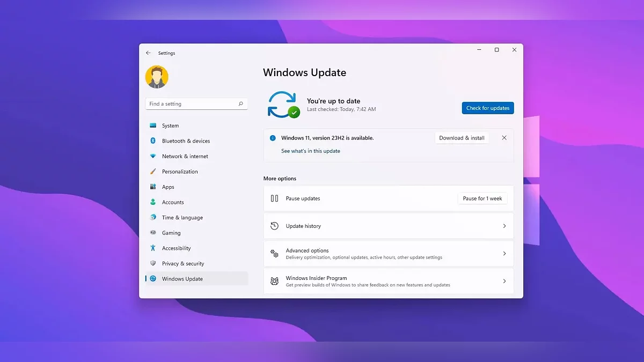The height and width of the screenshot is (362, 644).
Task: Click the Privacy shield icon
Action: [153, 263]
